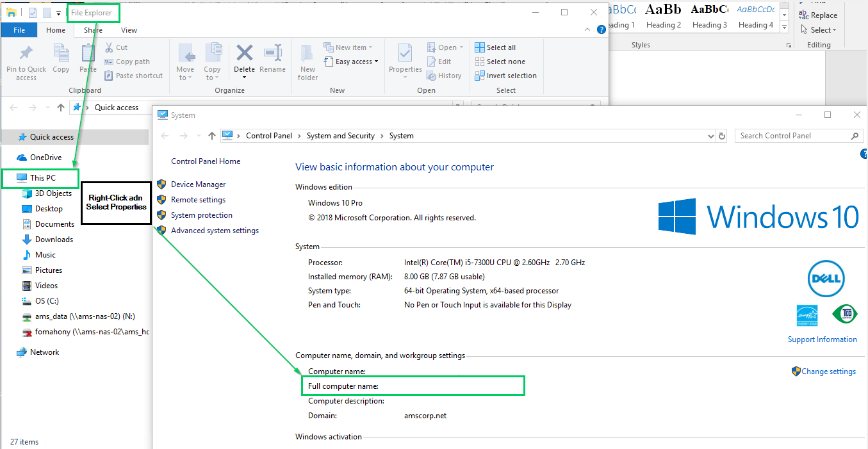Open the ams_data network drive

pyautogui.click(x=85, y=316)
